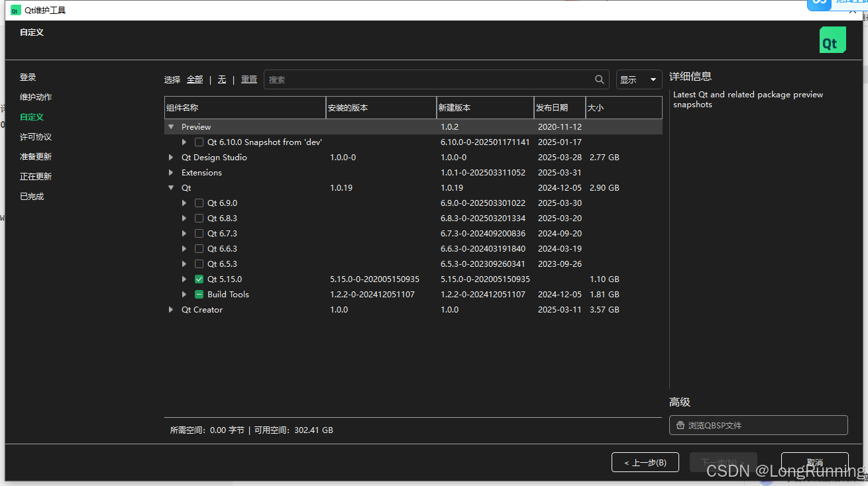
Task: Click the 上一步(B) back button
Action: point(645,462)
